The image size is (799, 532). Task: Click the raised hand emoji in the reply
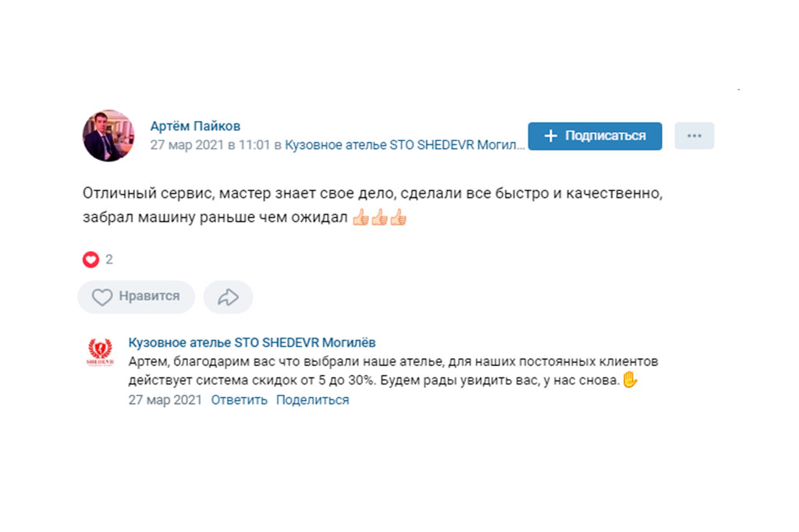(630, 380)
